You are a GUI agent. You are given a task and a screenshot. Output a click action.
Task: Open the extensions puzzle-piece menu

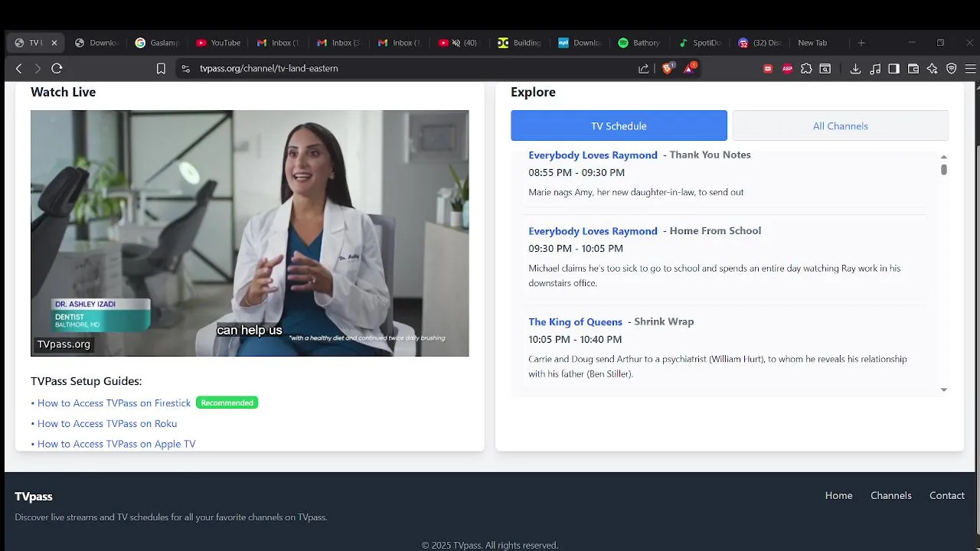(806, 68)
